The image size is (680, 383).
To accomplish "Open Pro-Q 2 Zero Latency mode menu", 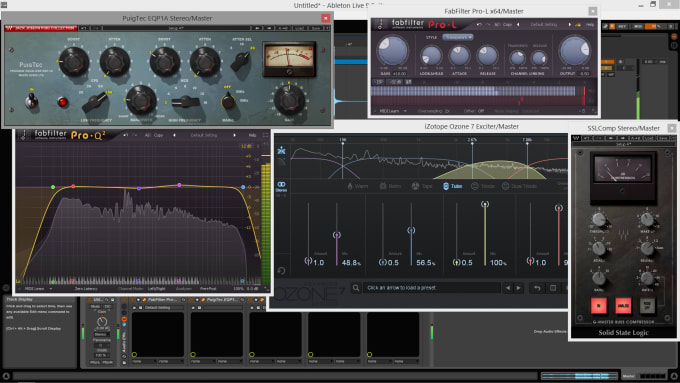I will click(85, 288).
